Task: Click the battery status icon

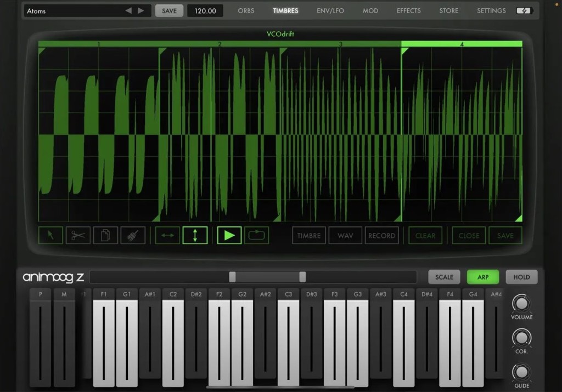Action: (x=524, y=11)
